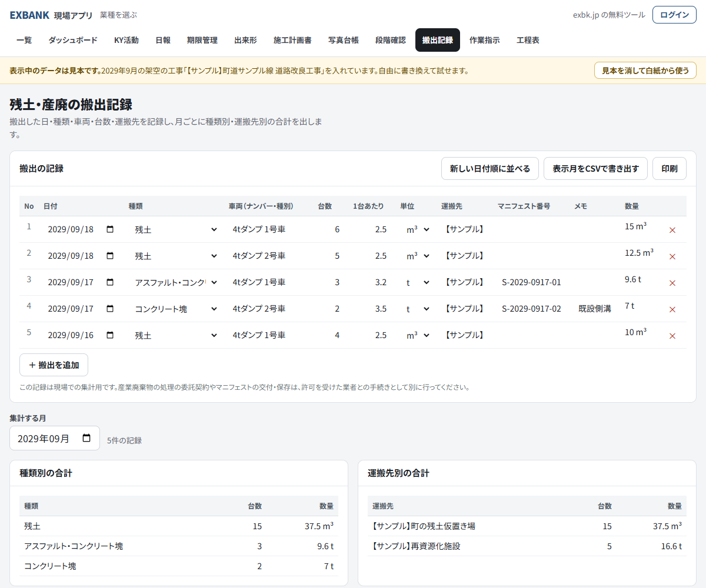Click the 集計する月 field 2029年09月
The width and height of the screenshot is (706, 588).
tap(55, 438)
